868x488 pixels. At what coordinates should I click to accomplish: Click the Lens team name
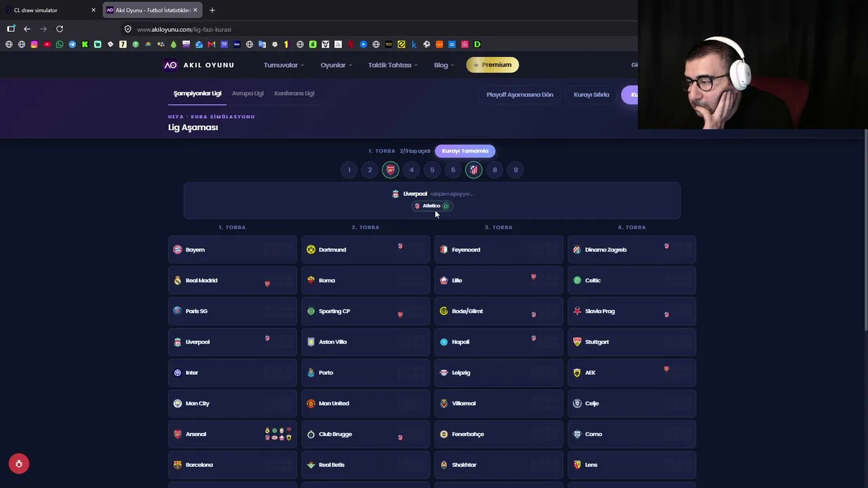[591, 465]
